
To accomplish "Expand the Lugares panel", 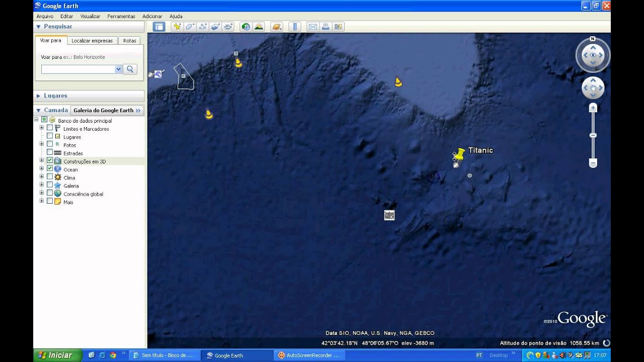I will click(x=38, y=96).
